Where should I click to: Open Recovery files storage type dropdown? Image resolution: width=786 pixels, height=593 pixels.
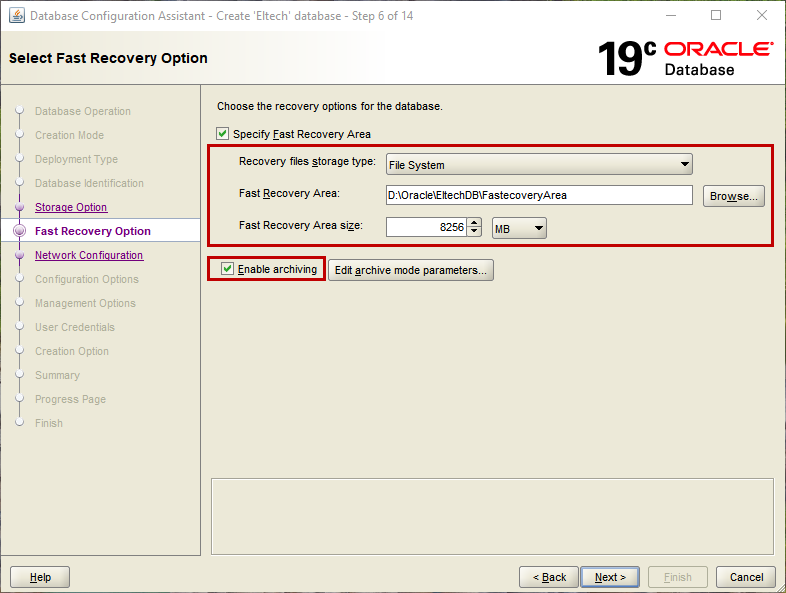coord(539,164)
